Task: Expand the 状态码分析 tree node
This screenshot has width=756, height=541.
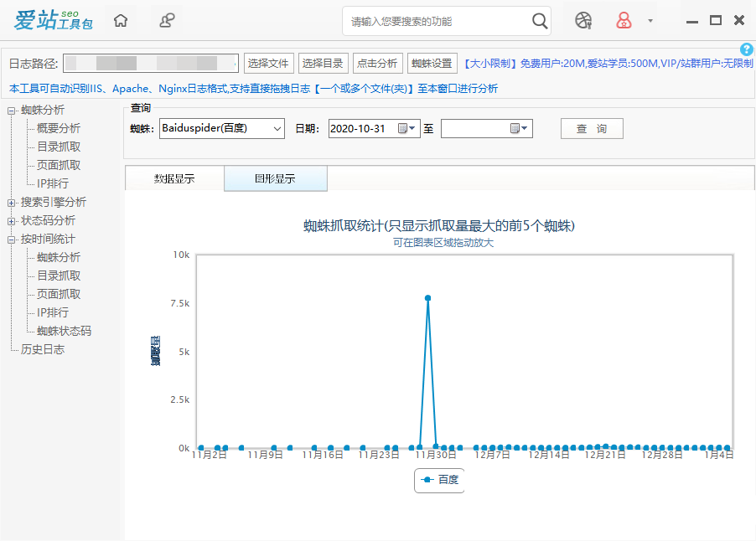Action: tap(12, 221)
